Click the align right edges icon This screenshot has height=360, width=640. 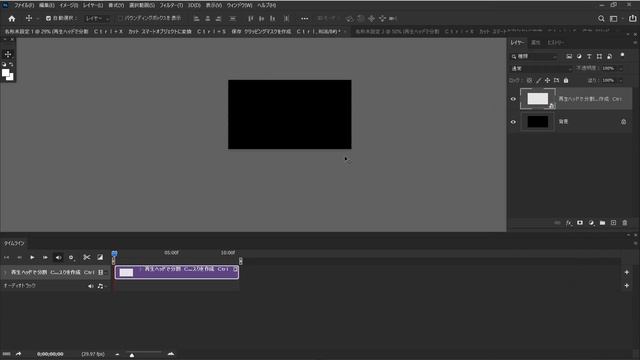tap(219, 18)
